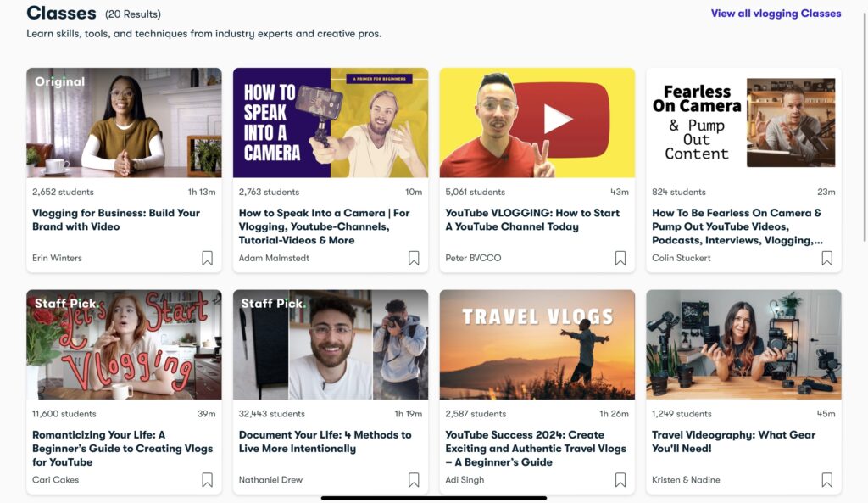Screen dimensions: 868x503
Task: Bookmark Nathaniel Drew's Document Your Life class
Action: (414, 480)
